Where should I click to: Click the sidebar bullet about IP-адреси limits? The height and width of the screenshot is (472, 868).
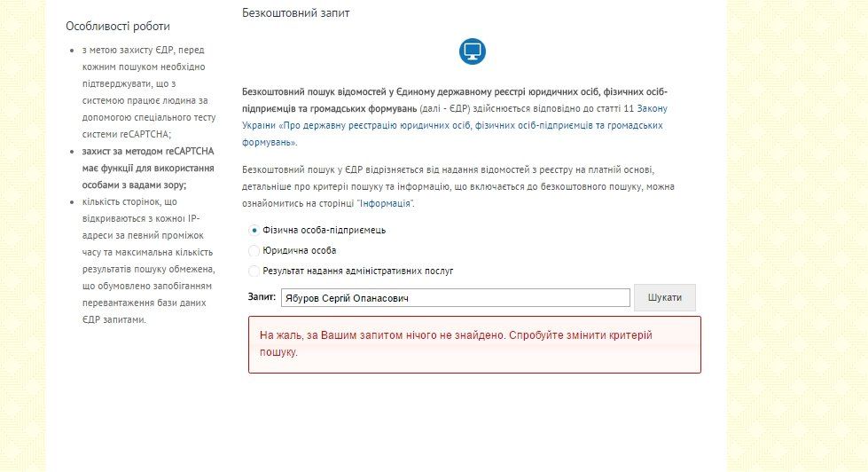[142, 260]
